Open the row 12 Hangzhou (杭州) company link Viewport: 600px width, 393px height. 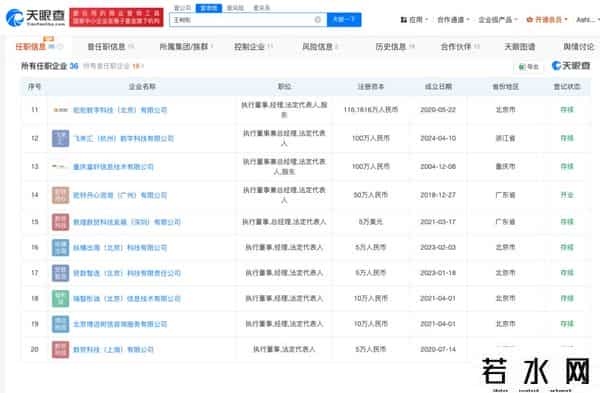123,138
